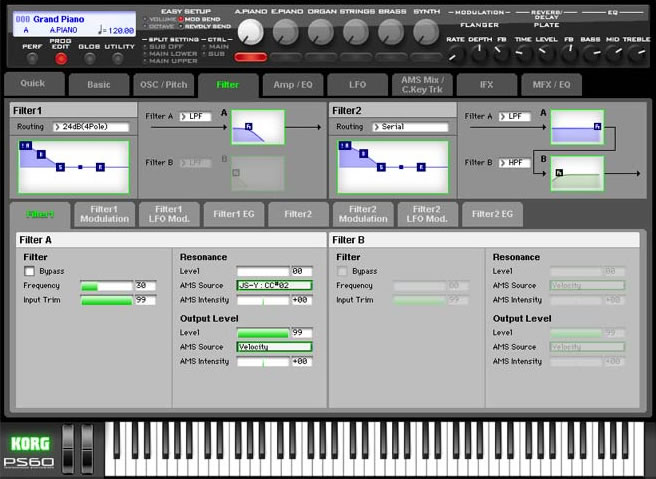Image resolution: width=656 pixels, height=479 pixels.
Task: Switch to the Basic tab
Action: coord(99,85)
